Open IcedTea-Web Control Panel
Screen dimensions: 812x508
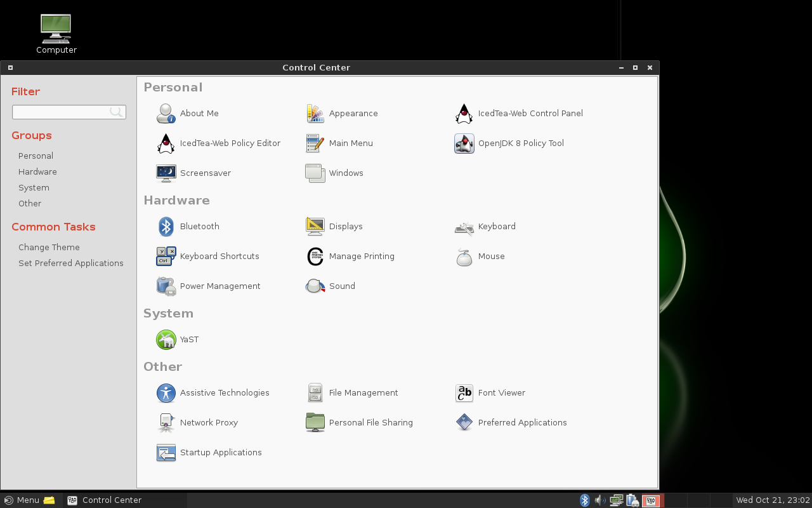pos(464,114)
